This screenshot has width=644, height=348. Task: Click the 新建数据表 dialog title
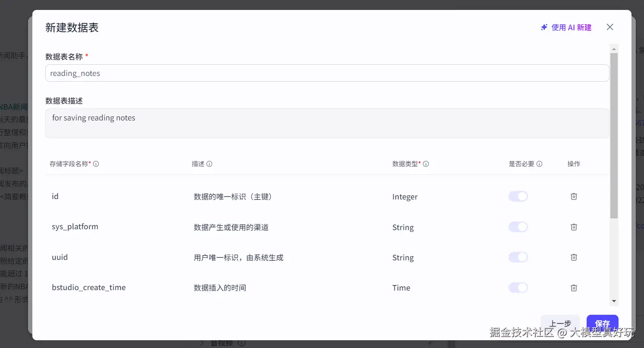[72, 28]
